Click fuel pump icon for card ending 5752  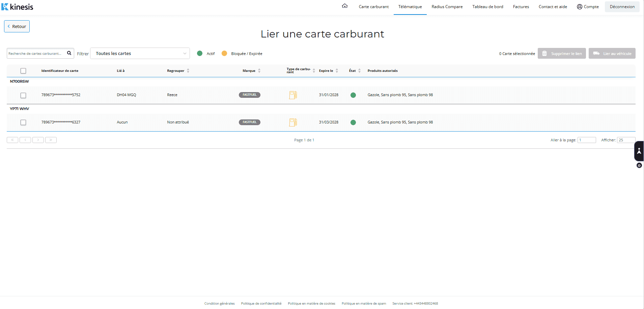pyautogui.click(x=293, y=95)
